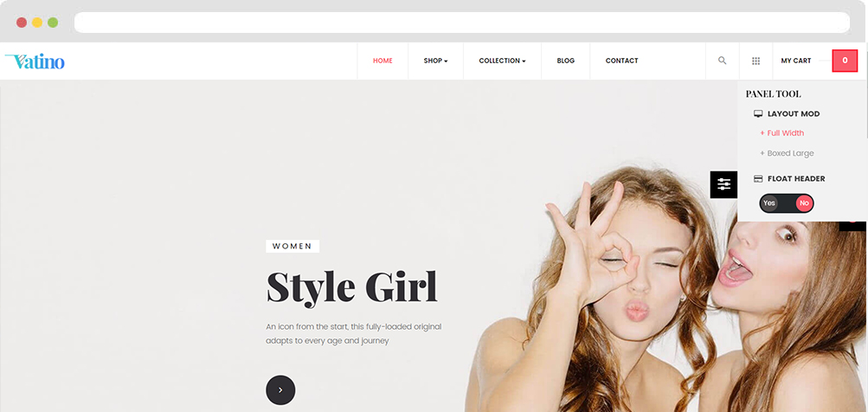
Task: Open My Cart link
Action: (x=796, y=61)
